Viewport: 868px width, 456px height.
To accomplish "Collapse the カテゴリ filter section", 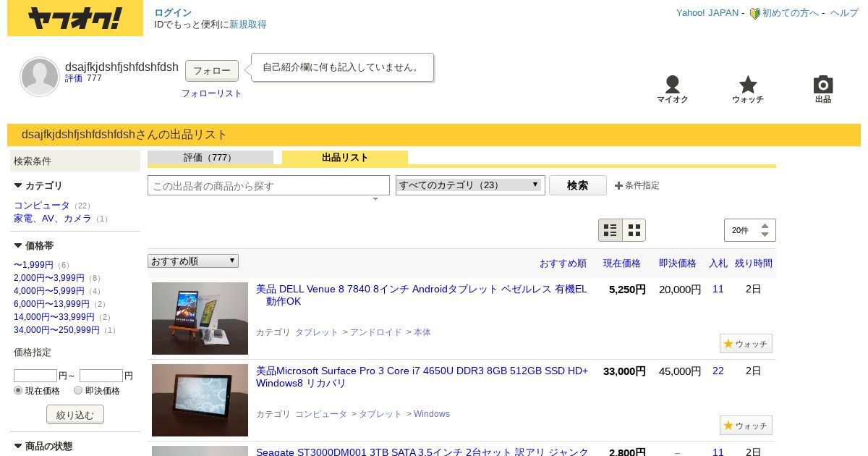I will (x=18, y=186).
